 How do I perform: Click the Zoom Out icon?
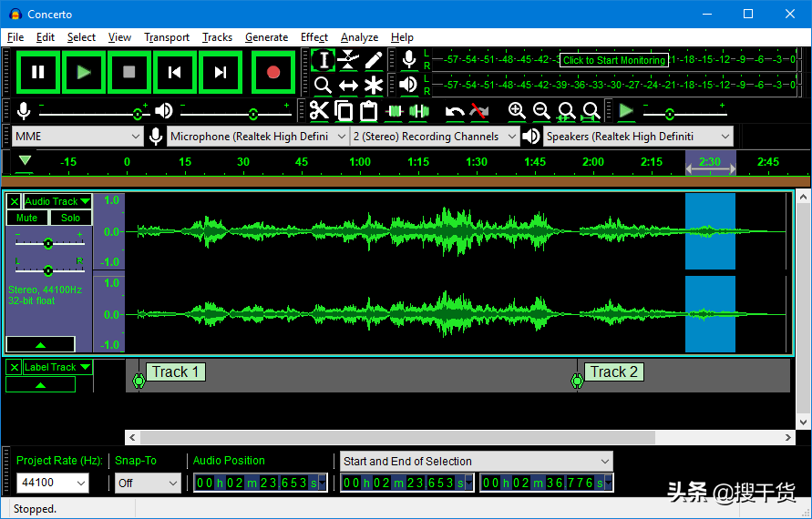541,111
